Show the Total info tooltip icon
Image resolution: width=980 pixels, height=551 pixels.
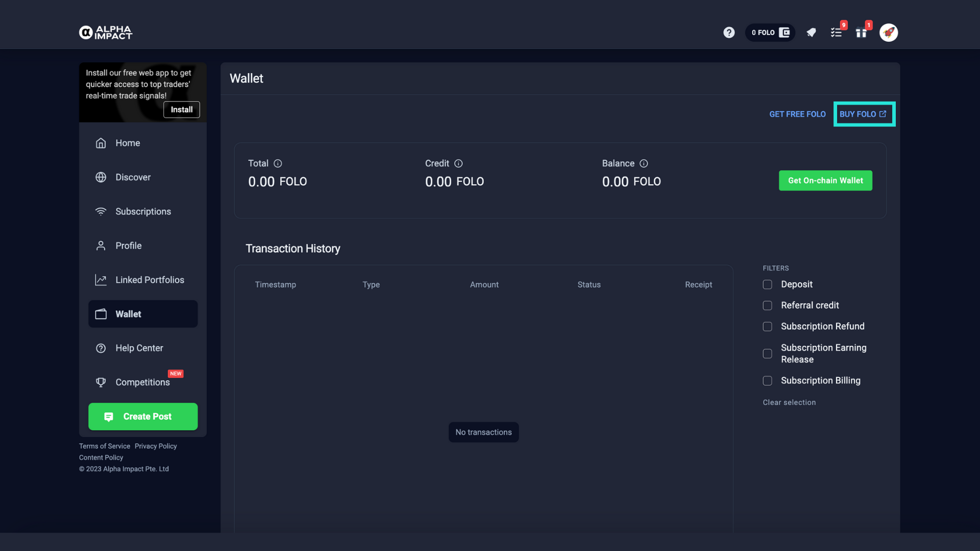[x=278, y=163]
